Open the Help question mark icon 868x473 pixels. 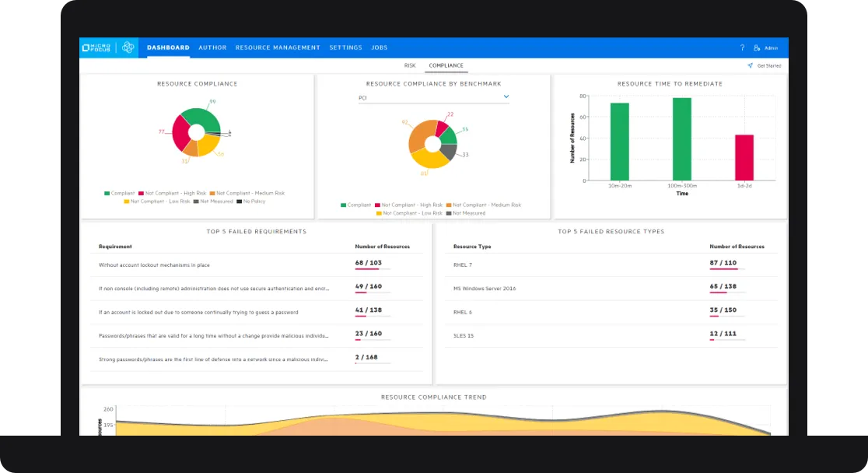741,47
